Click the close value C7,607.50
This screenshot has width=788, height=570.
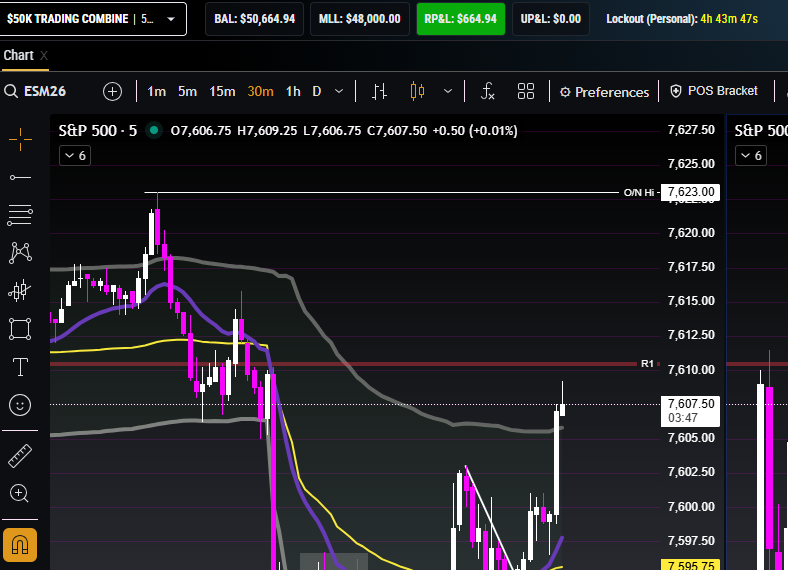[397, 131]
